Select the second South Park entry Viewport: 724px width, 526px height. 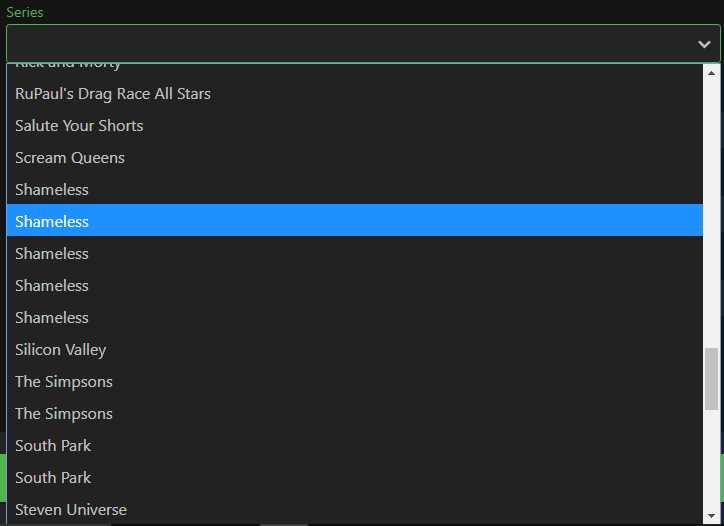[x=53, y=478]
